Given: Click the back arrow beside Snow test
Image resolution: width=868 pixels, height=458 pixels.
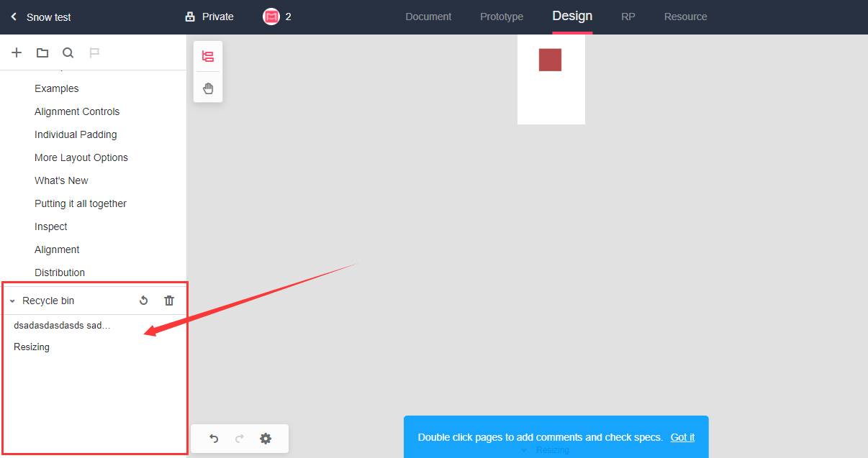Looking at the screenshot, I should tap(14, 17).
